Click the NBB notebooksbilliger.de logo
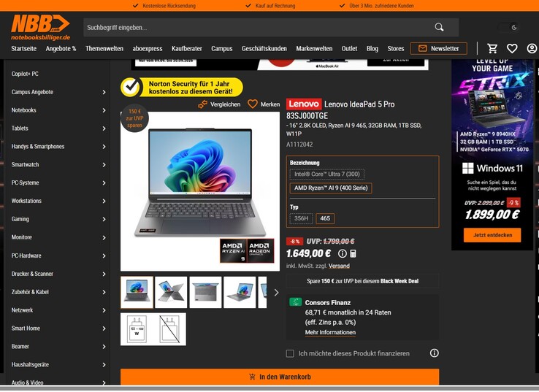539x392 pixels. point(41,28)
